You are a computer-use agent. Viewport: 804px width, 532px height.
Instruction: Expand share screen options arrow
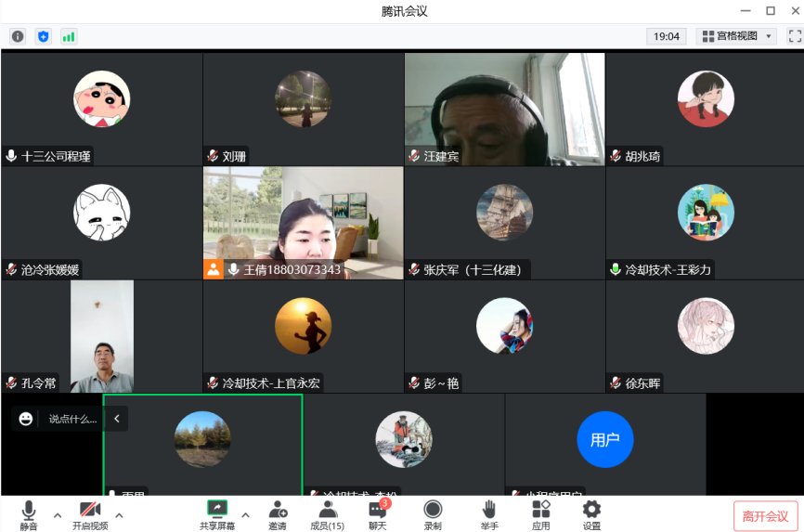245,514
